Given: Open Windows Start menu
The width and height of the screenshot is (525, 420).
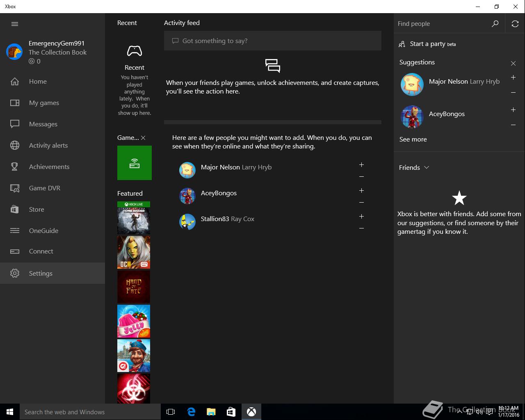Looking at the screenshot, I should 10,412.
